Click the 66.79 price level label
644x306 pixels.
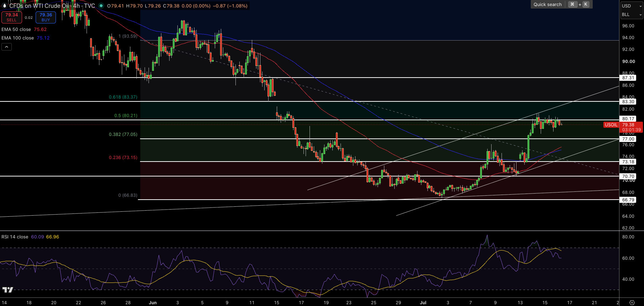point(628,200)
